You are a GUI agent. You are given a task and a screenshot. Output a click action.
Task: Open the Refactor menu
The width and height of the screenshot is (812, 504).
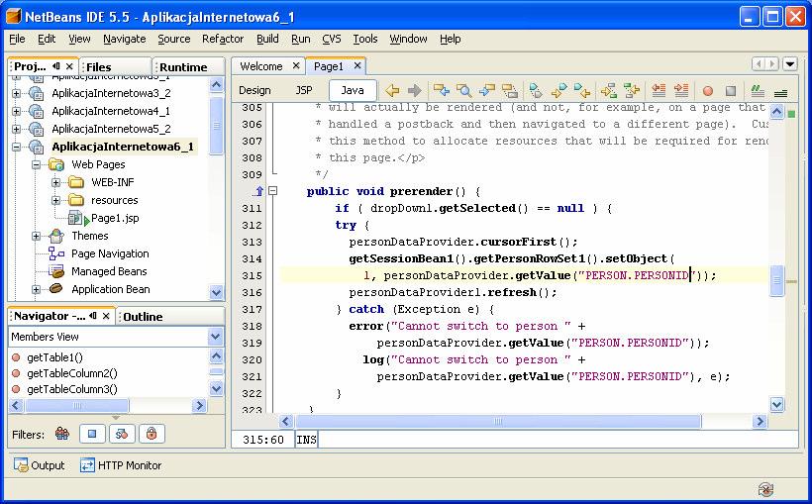coord(223,39)
